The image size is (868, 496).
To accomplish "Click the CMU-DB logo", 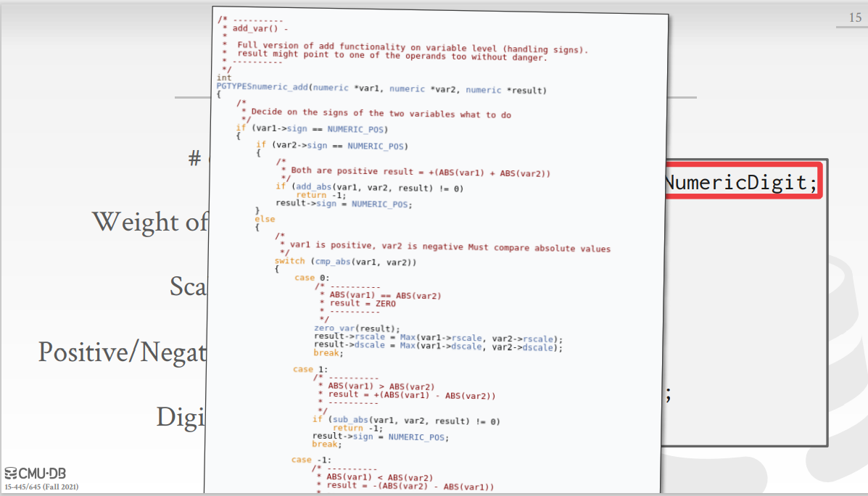I will point(36,474).
